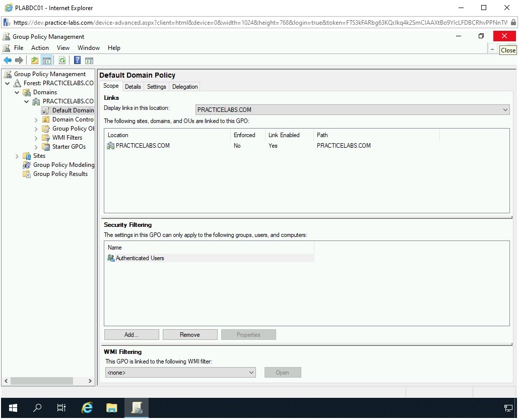
Task: Click the Refresh toolbar icon
Action: click(x=62, y=61)
